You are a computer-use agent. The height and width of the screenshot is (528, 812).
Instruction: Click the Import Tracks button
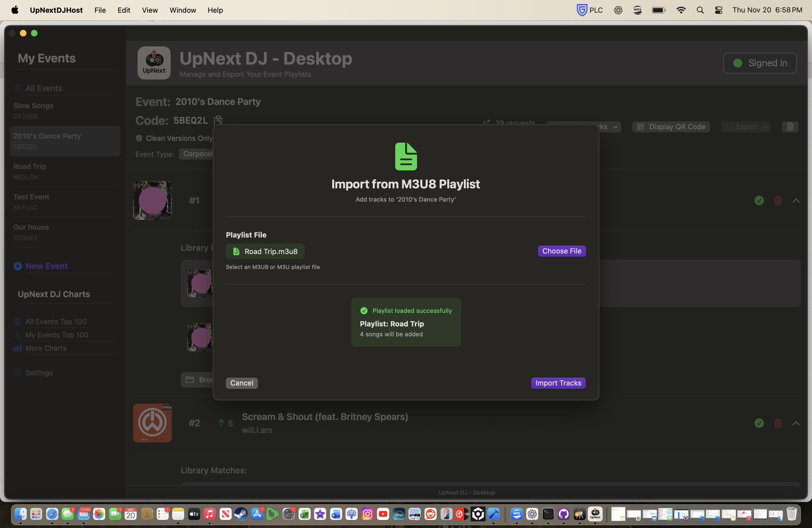pos(558,383)
